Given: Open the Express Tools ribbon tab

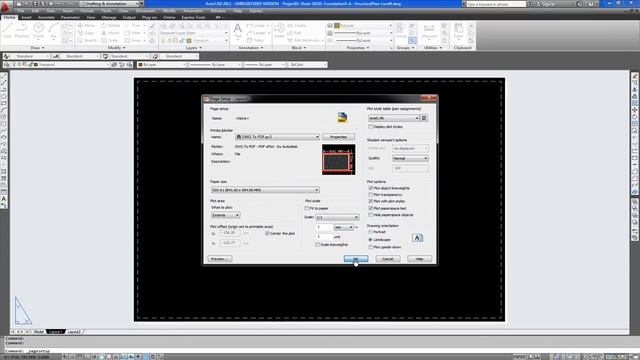Looking at the screenshot, I should (x=193, y=18).
